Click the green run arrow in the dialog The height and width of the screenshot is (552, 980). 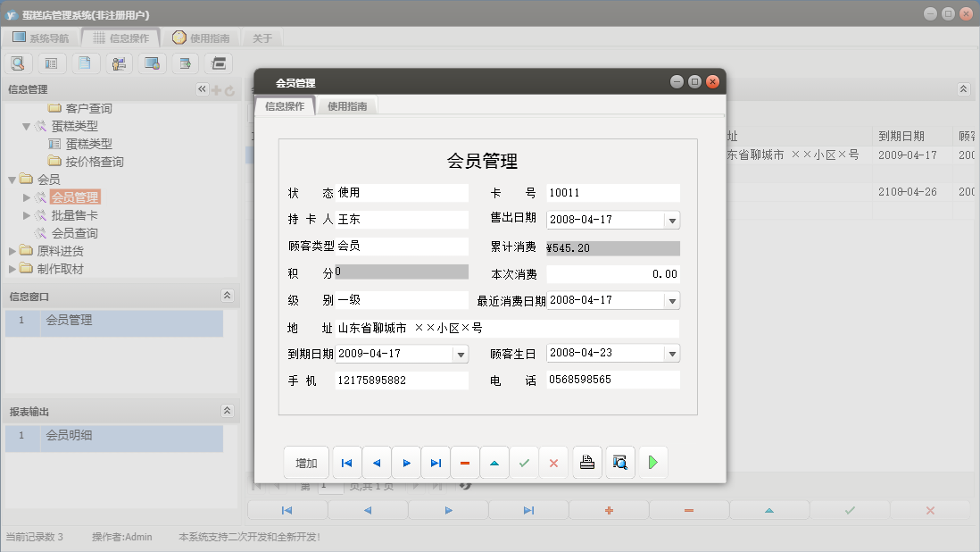pos(652,462)
